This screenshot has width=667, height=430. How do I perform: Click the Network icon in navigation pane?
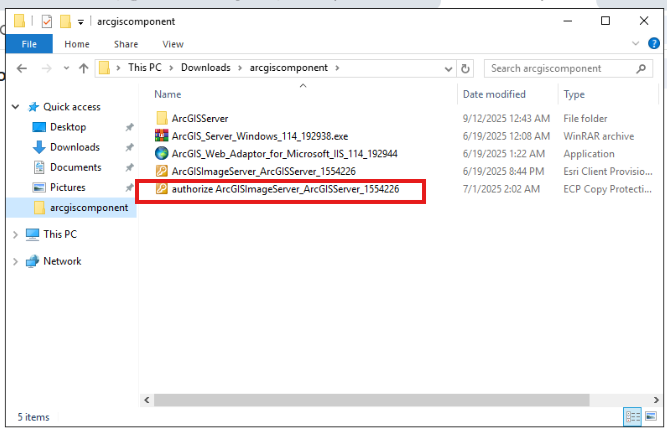pos(32,261)
